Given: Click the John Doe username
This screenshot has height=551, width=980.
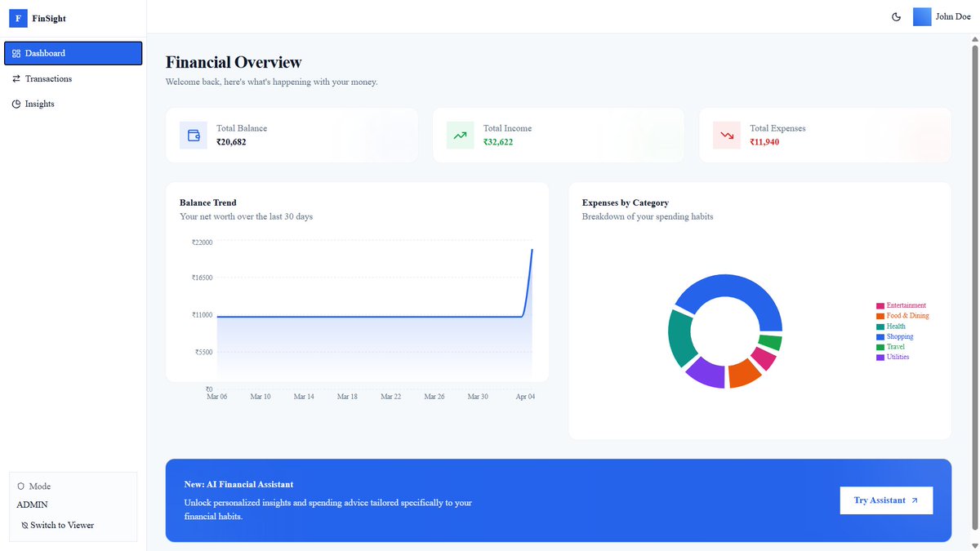Looking at the screenshot, I should click(x=953, y=17).
